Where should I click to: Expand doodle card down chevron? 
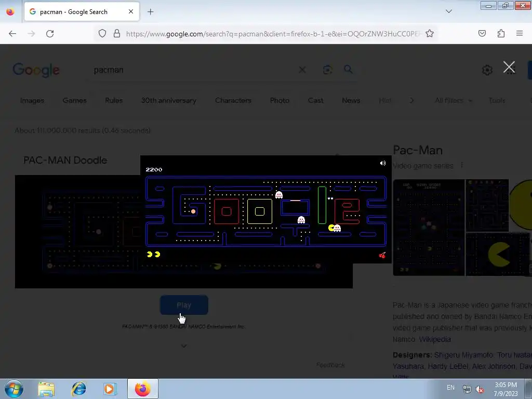184,346
